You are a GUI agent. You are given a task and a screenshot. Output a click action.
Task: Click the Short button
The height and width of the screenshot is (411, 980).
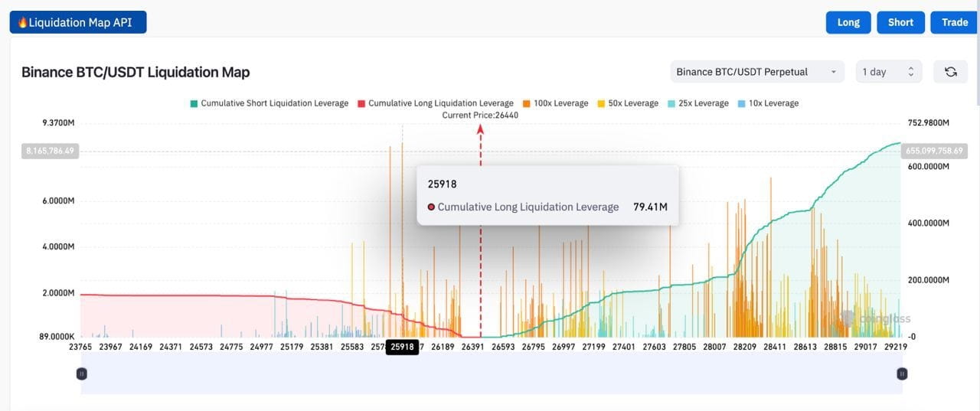click(900, 22)
